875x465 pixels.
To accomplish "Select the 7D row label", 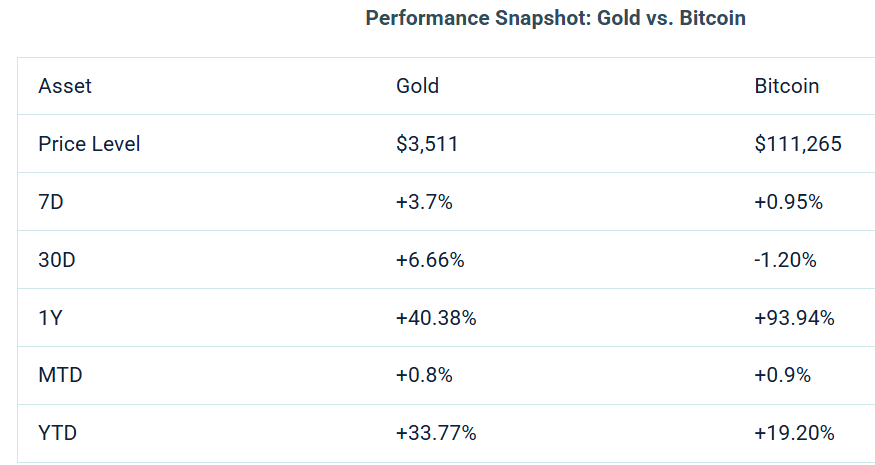I will tap(52, 202).
